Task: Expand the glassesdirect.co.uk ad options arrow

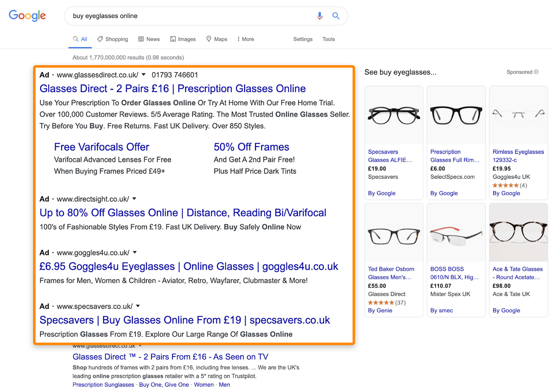Action: pos(144,75)
